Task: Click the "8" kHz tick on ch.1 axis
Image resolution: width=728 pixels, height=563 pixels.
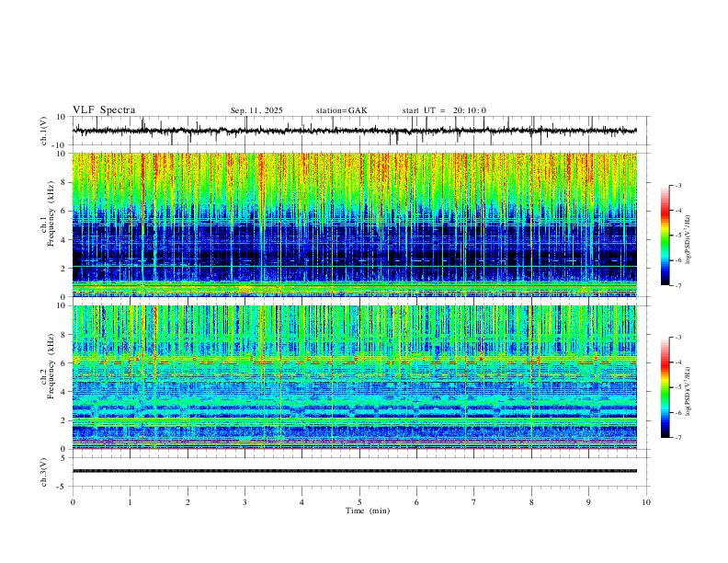Action: [64, 182]
